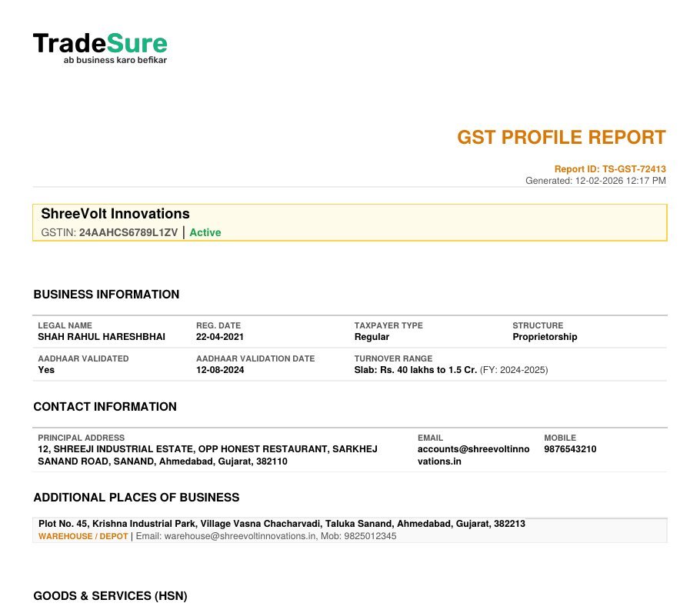This screenshot has width=700, height=613.
Task: Select registration date 22-04-2021
Action: pyautogui.click(x=220, y=337)
